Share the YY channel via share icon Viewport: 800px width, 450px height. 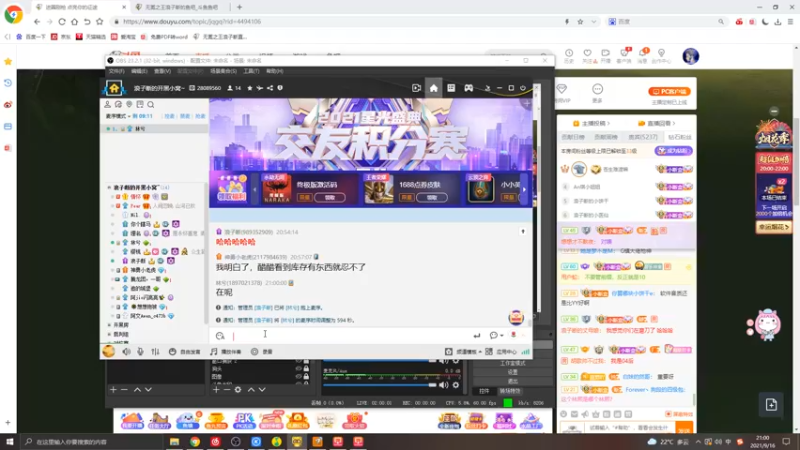[x=270, y=88]
